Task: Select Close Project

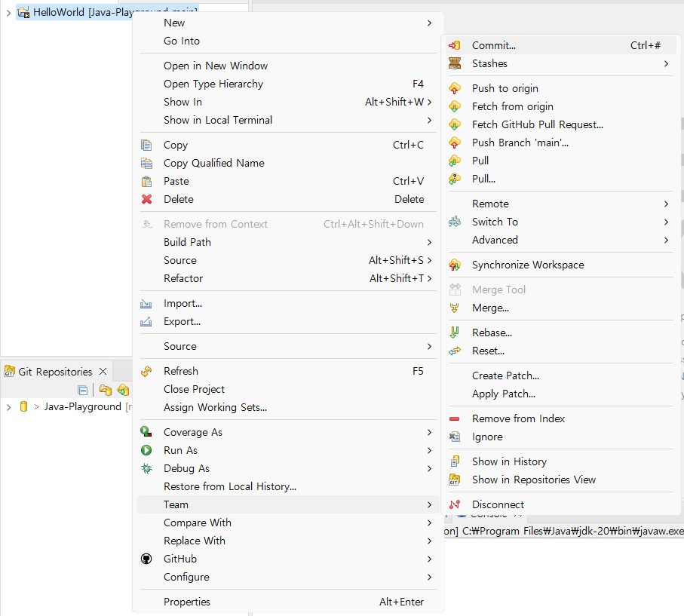Action: pos(288,389)
